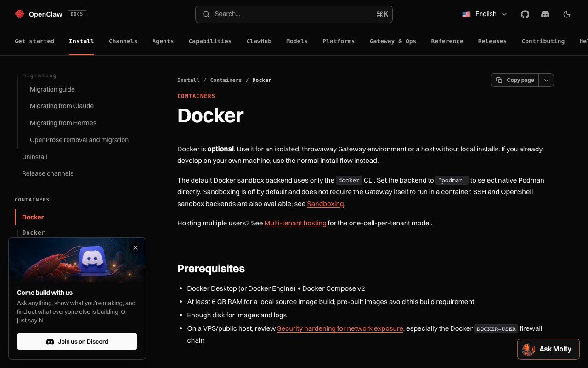The image size is (588, 368).
Task: Click the Discord promo banner image
Action: click(77, 260)
